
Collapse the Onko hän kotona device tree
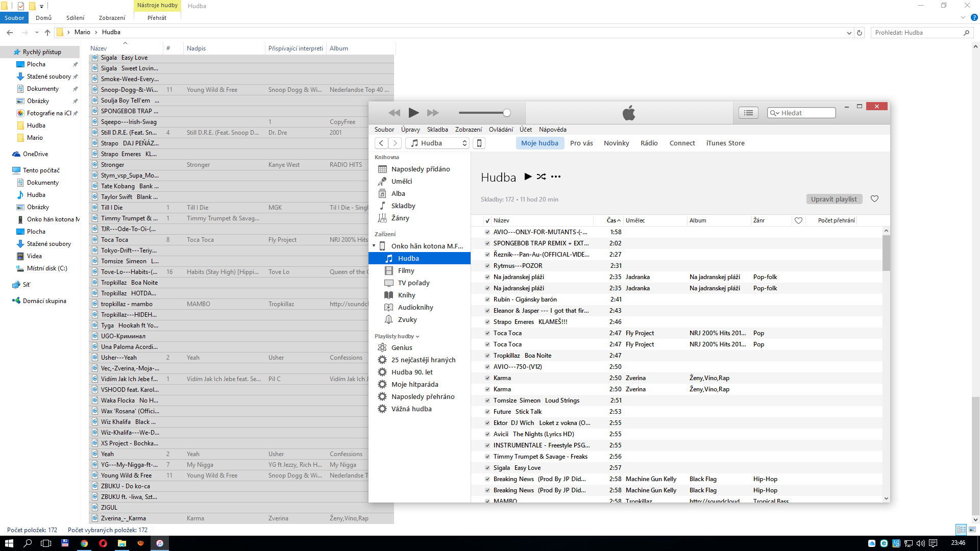coord(374,246)
